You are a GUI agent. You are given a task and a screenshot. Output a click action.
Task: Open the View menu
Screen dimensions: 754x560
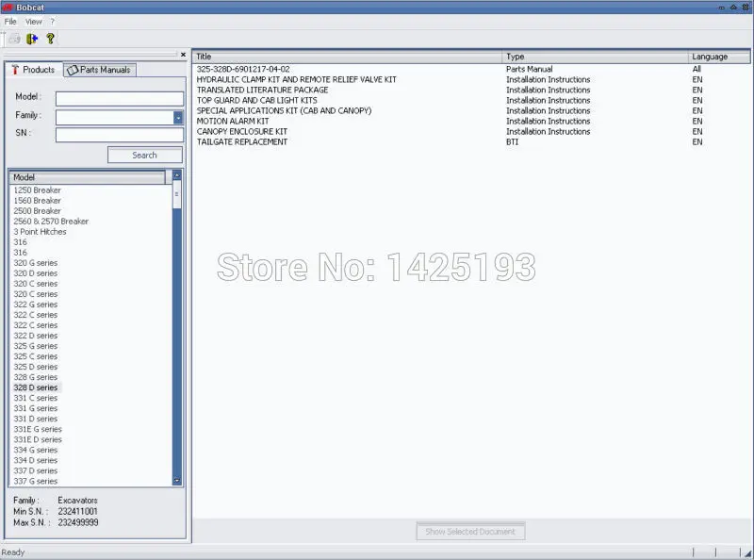[34, 21]
